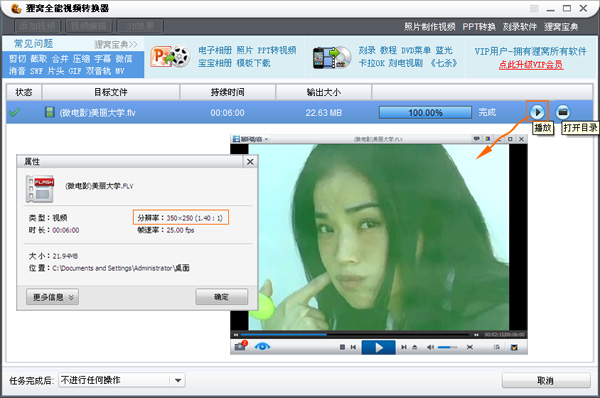The image size is (600, 398).
Task: Click the 取消 cancel button
Action: click(x=546, y=380)
